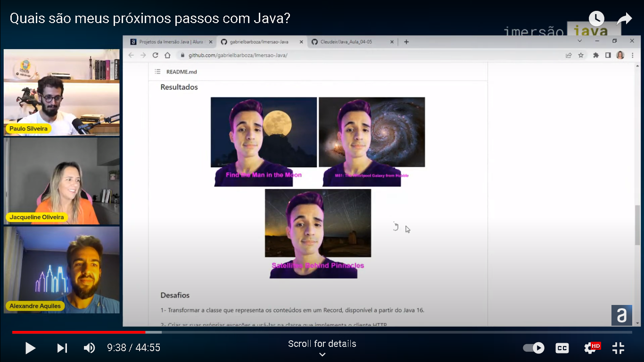The image size is (644, 362).
Task: Click the Resultados heading
Action: tap(179, 87)
